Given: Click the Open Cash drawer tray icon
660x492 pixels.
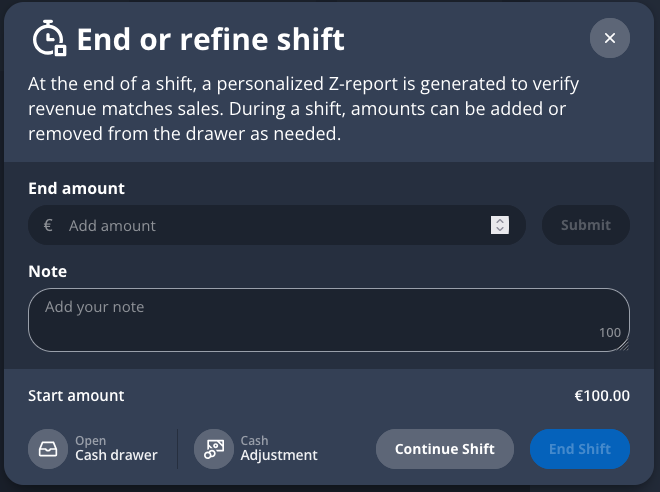Looking at the screenshot, I should [47, 449].
